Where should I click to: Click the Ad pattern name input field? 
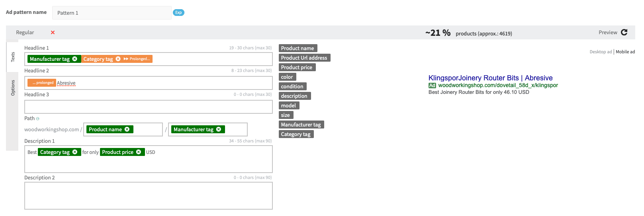(x=112, y=13)
